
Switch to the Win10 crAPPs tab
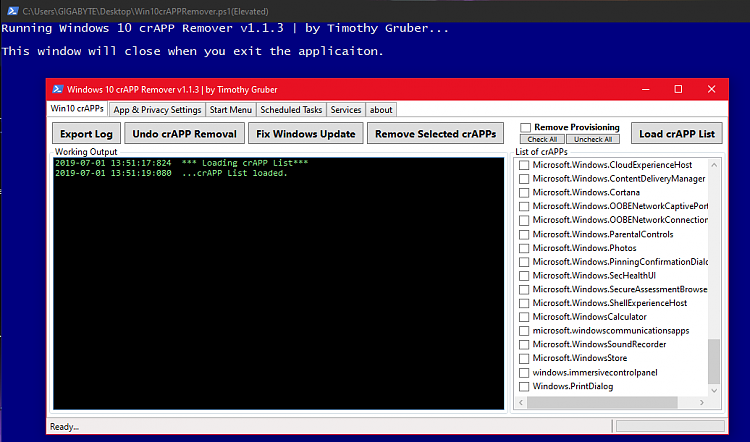click(77, 109)
